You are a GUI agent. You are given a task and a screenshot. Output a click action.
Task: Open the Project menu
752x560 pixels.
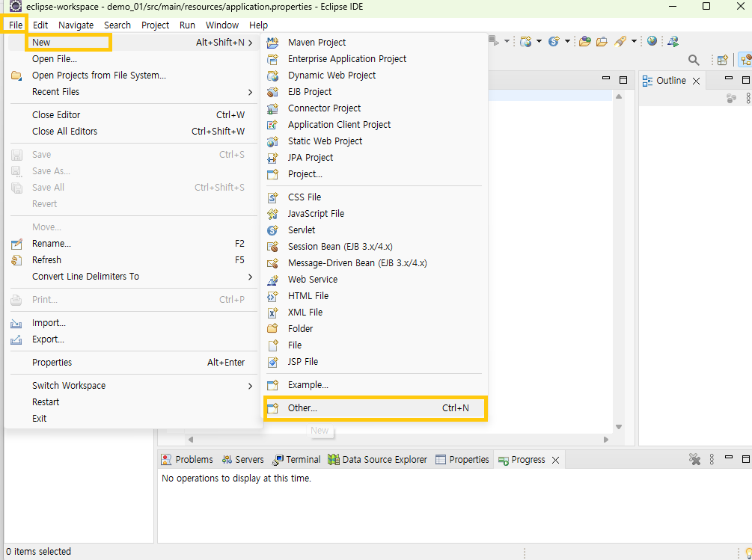click(x=155, y=25)
